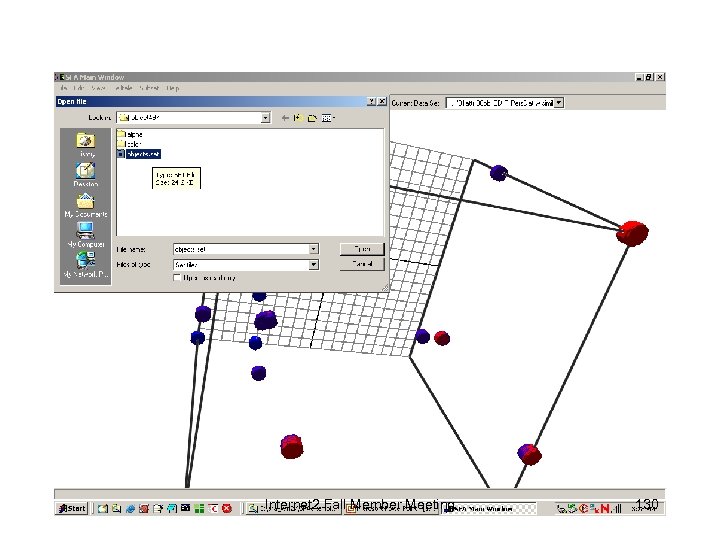
Task: Open the View Menu icon in dialog
Action: [328, 118]
